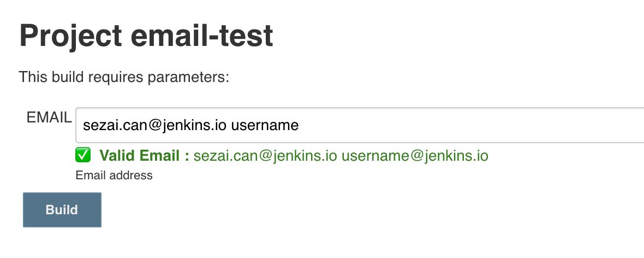Place cursor on sezai.can@jenkins.io inside the input
This screenshot has width=644, height=258.
[x=154, y=125]
